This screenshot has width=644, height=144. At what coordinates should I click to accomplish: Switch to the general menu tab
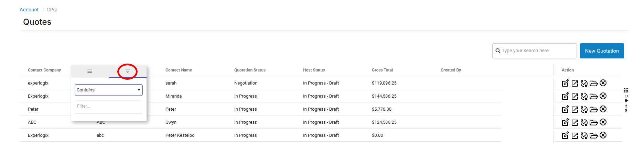pos(90,71)
